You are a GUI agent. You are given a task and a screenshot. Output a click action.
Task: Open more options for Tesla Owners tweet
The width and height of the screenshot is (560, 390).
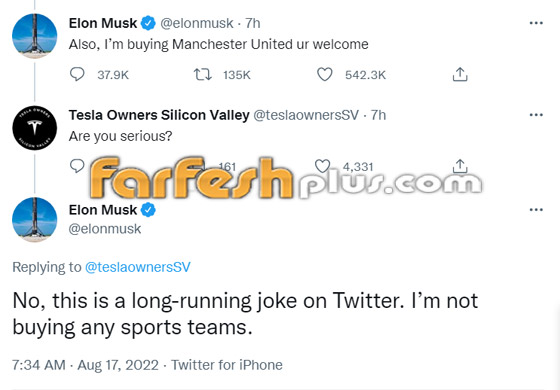536,115
